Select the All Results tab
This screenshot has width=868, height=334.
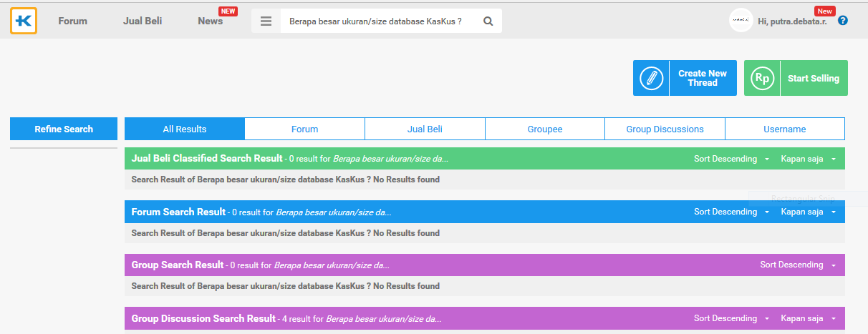185,129
